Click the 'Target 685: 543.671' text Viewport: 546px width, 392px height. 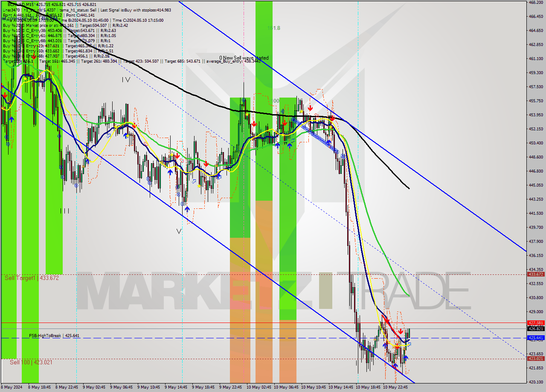point(182,61)
